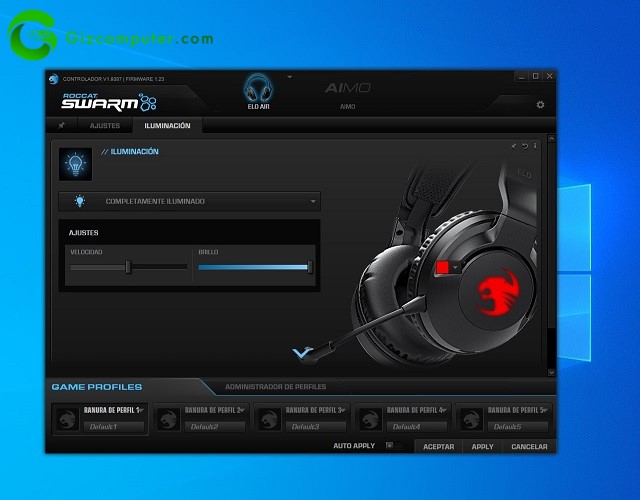Maximize the Swarm window
The width and height of the screenshot is (640, 500).
coord(536,76)
